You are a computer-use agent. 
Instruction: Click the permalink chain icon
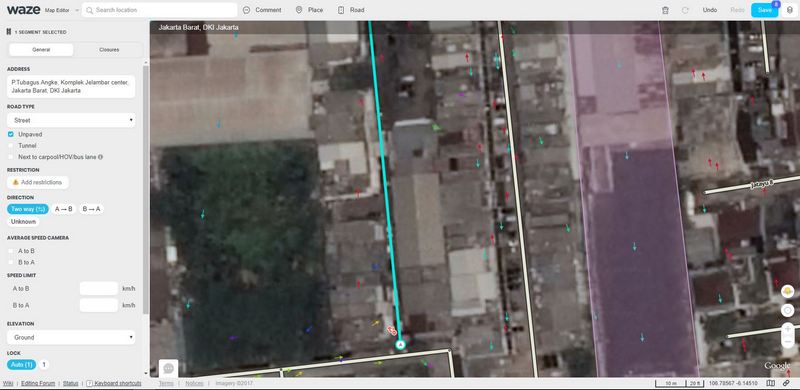(x=786, y=383)
